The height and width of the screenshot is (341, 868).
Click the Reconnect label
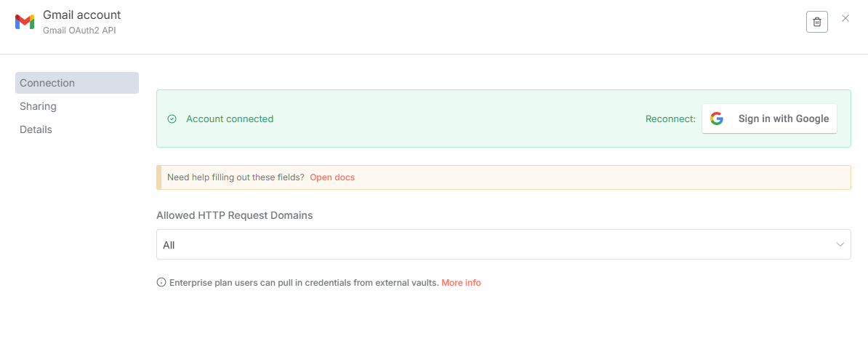pyautogui.click(x=670, y=119)
